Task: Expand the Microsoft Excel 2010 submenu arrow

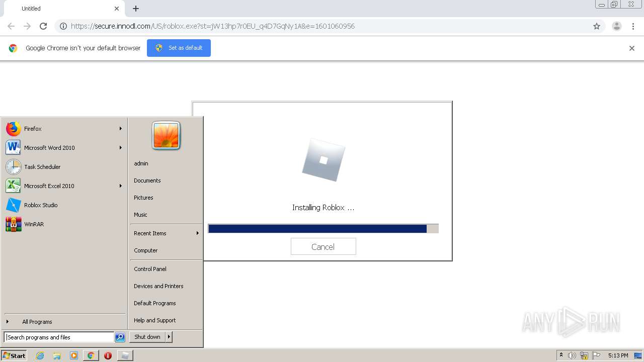Action: 121,186
